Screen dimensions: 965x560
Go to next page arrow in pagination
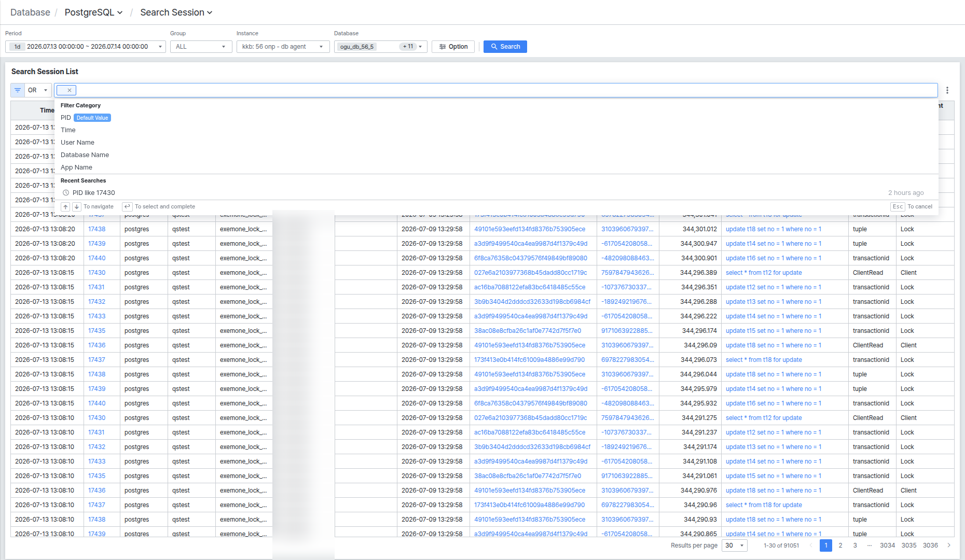949,545
